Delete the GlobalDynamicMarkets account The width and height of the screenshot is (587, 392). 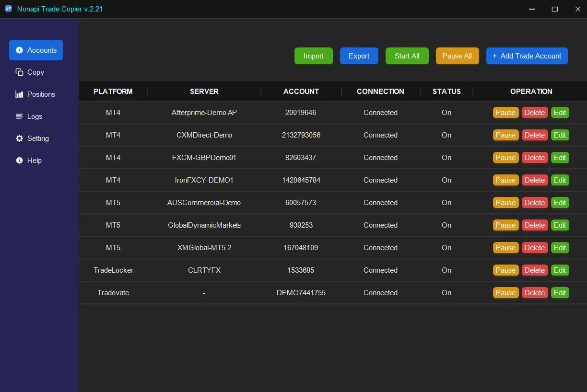coord(535,225)
